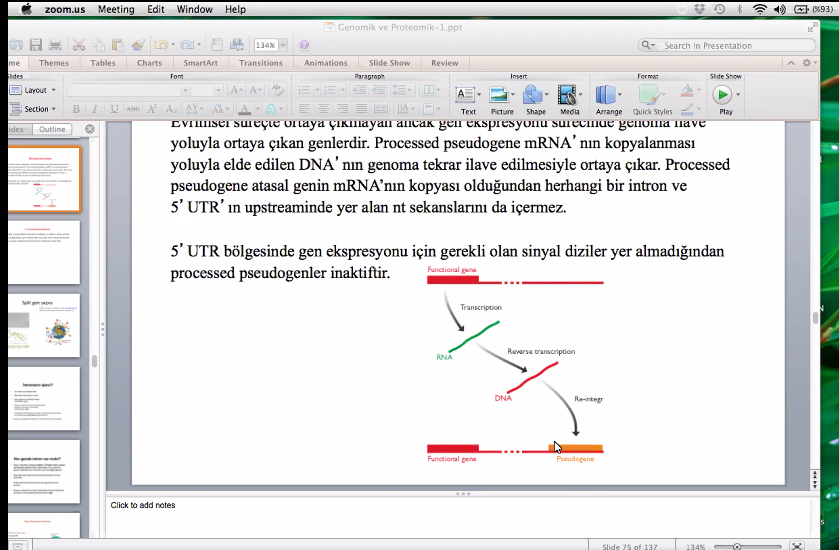Open the purple Help icon
This screenshot has width=839, height=550.
tap(304, 45)
